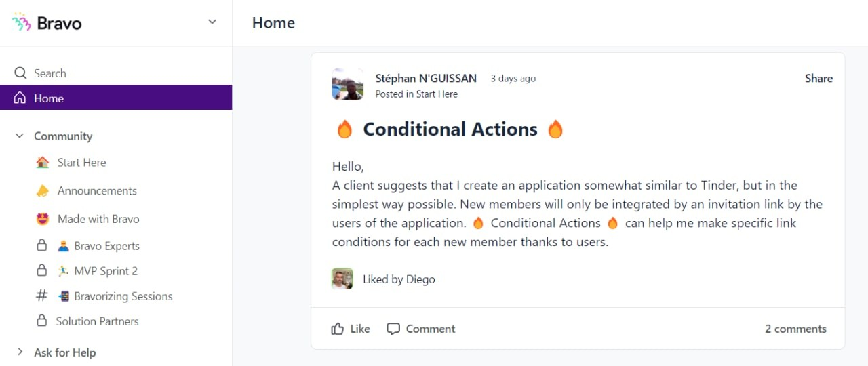Screen dimensions: 868x366
Task: Click the lock icon beside Solution Partners
Action: click(x=42, y=321)
